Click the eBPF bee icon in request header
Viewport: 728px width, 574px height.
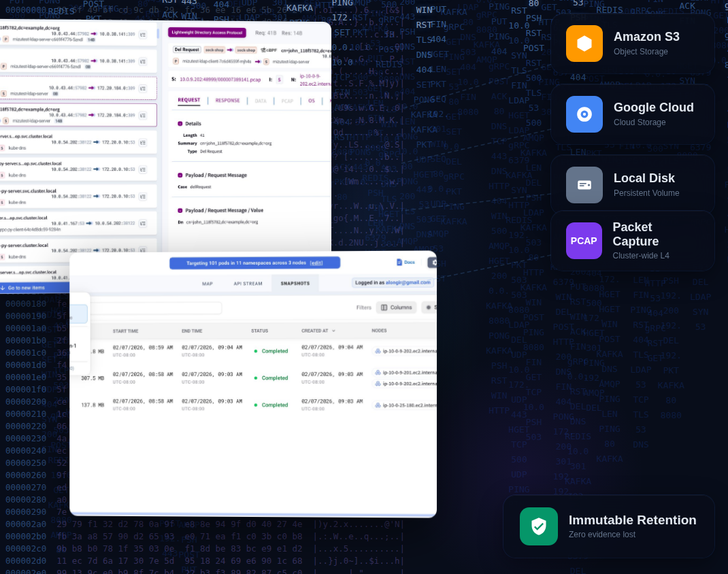pos(263,50)
